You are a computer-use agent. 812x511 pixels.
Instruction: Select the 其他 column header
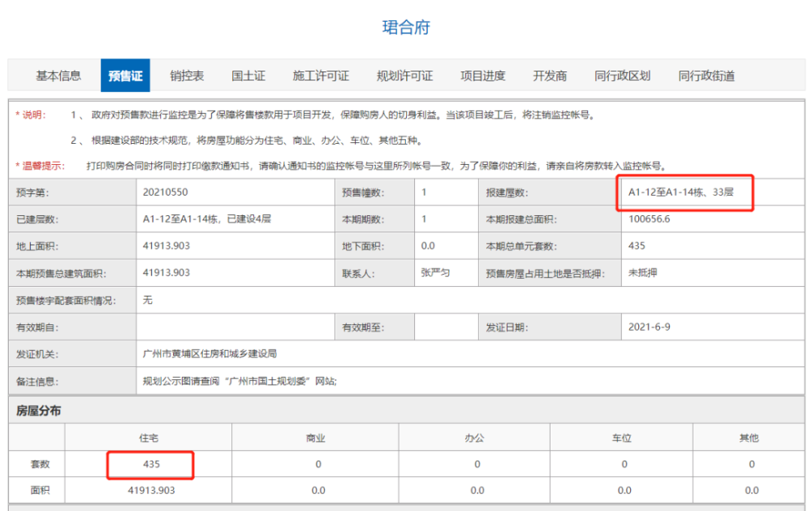(x=749, y=438)
